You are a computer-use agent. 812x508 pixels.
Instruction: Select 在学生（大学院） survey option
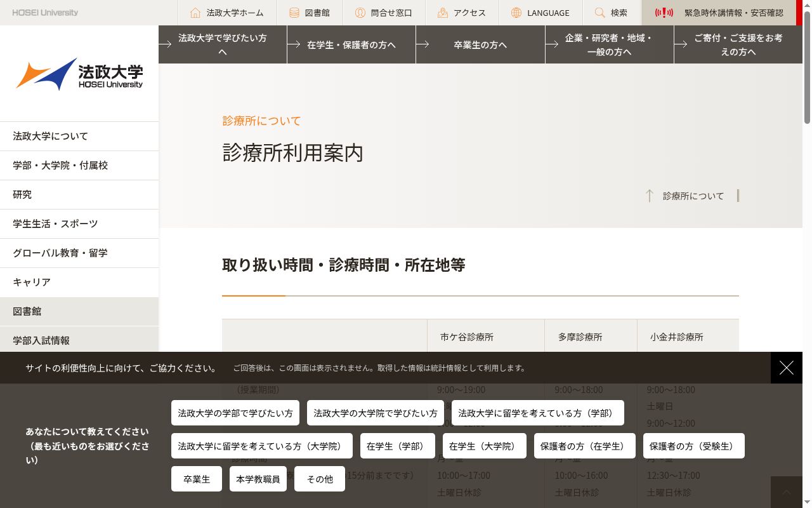pyautogui.click(x=485, y=446)
